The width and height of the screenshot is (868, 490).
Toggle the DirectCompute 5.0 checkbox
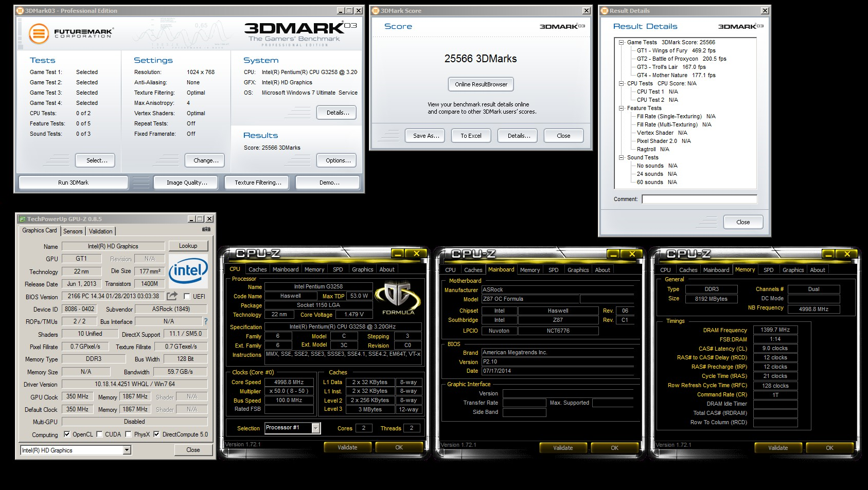point(156,434)
